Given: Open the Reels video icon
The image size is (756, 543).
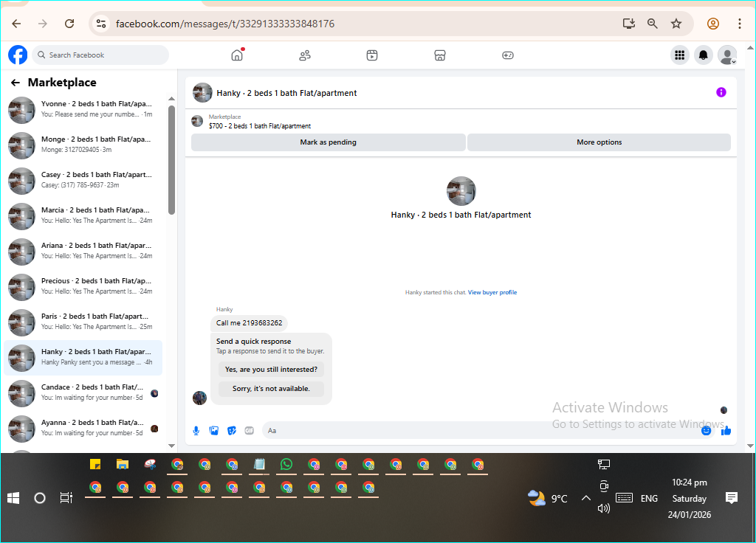Looking at the screenshot, I should tap(372, 55).
